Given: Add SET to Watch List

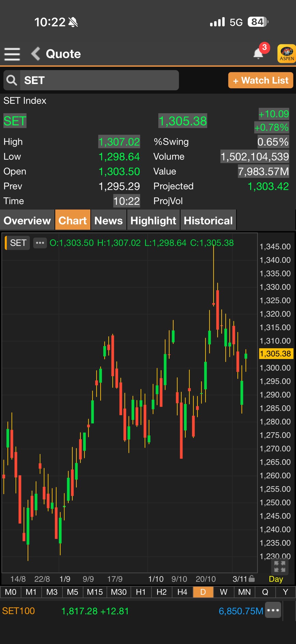Looking at the screenshot, I should click(261, 80).
